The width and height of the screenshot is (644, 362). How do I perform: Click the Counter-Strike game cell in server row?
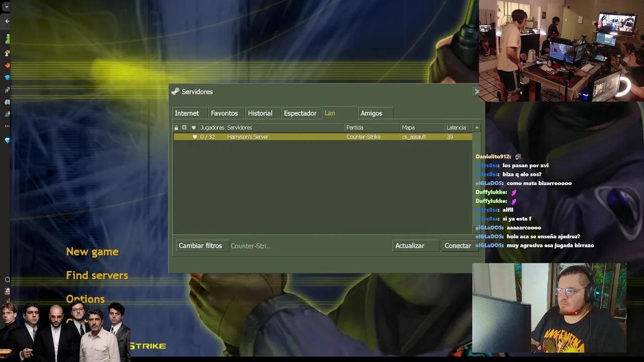363,137
